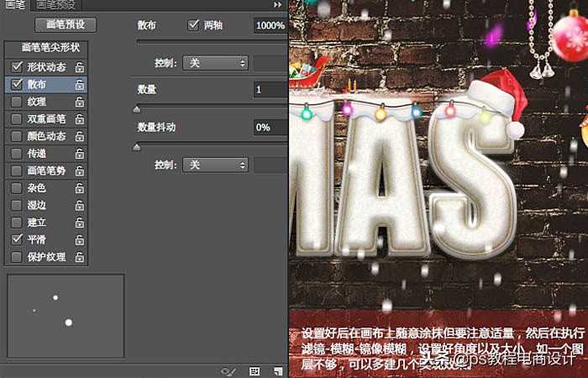This screenshot has height=378, width=588.
Task: Open the 控制 dropdown under 数量抖动
Action: (215, 165)
